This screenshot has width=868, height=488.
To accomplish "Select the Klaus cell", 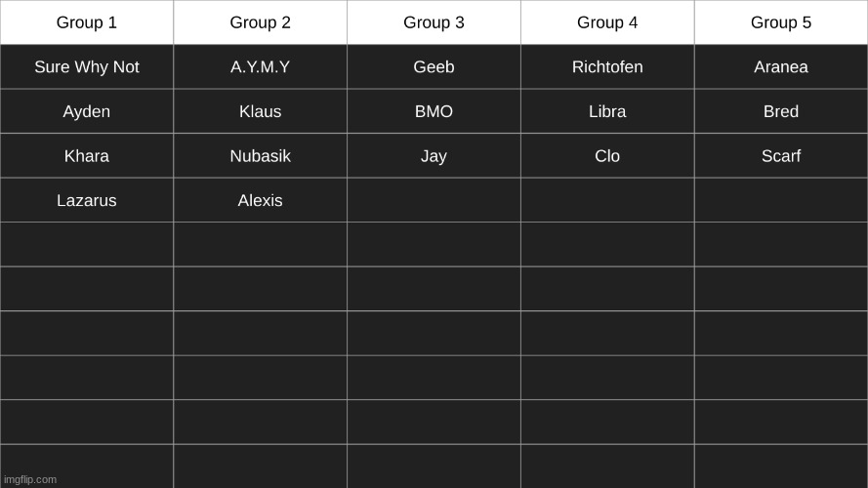I will point(260,111).
